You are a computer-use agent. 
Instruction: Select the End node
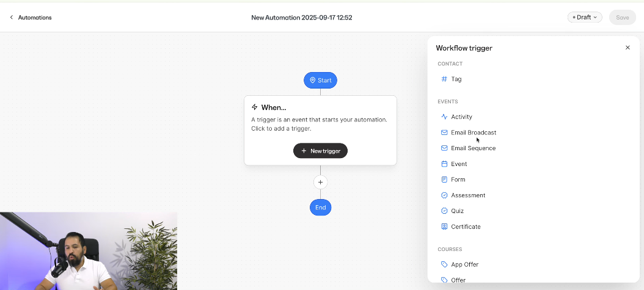320,207
